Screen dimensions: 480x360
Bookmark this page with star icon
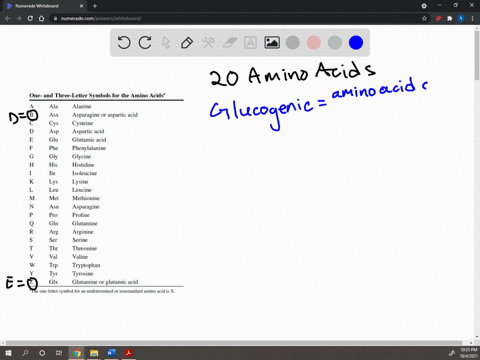424,18
